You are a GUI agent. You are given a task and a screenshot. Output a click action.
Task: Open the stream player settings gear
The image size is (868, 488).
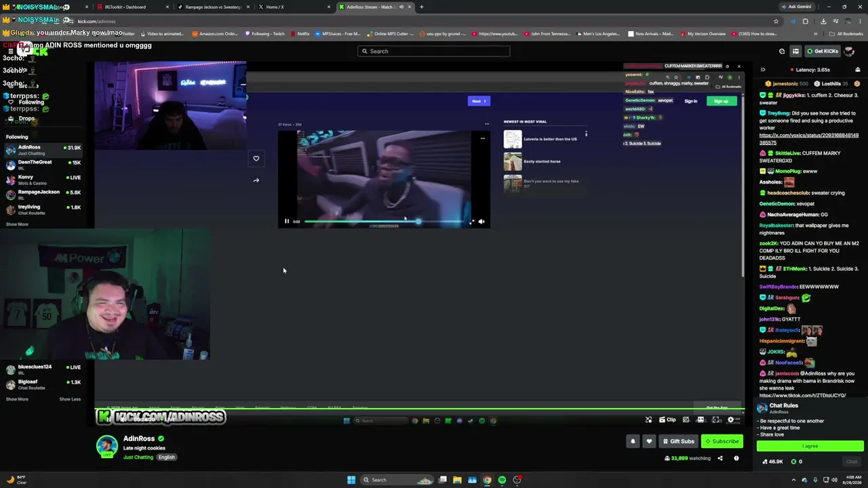click(x=730, y=420)
